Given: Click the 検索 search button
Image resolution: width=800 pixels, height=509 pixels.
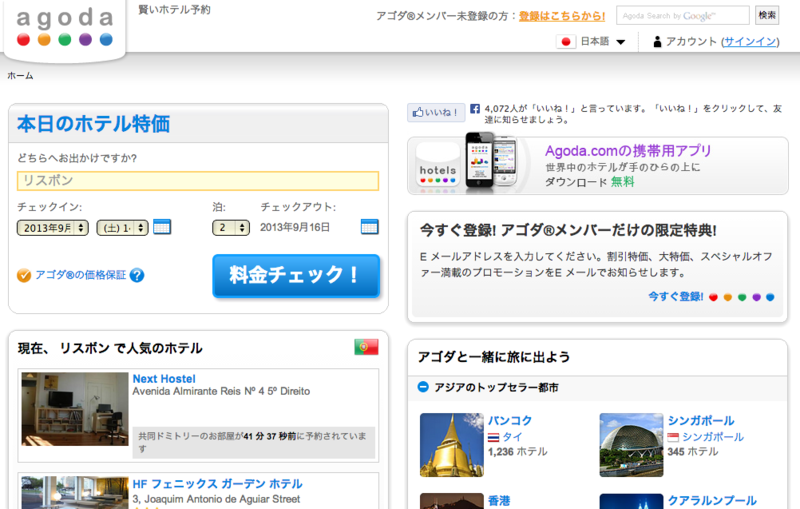Looking at the screenshot, I should [766, 15].
